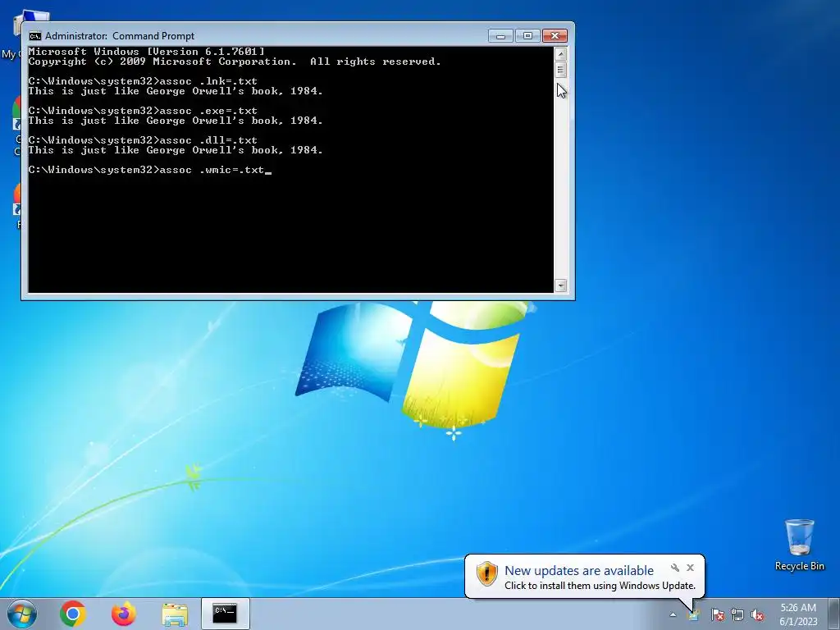Click the Windows Update shield icon
Screen dimensions: 840x630
click(486, 573)
